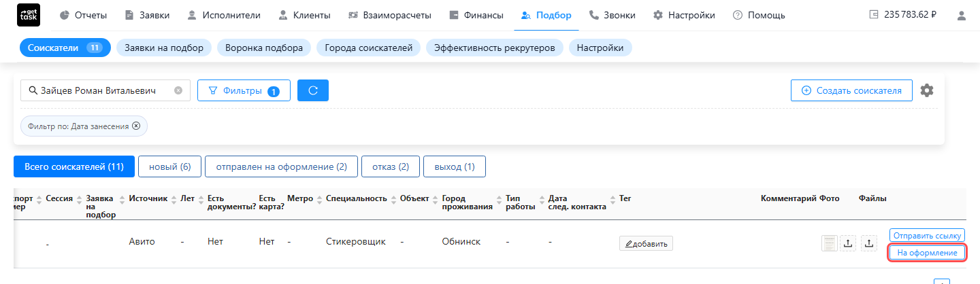Sort by Лет column arrows
The width and height of the screenshot is (980, 284).
coord(201,198)
